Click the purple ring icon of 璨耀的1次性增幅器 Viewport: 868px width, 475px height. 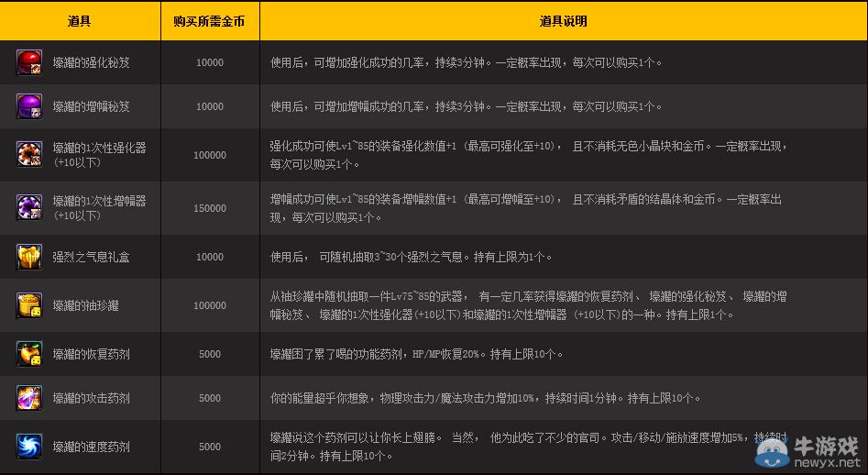pyautogui.click(x=29, y=207)
